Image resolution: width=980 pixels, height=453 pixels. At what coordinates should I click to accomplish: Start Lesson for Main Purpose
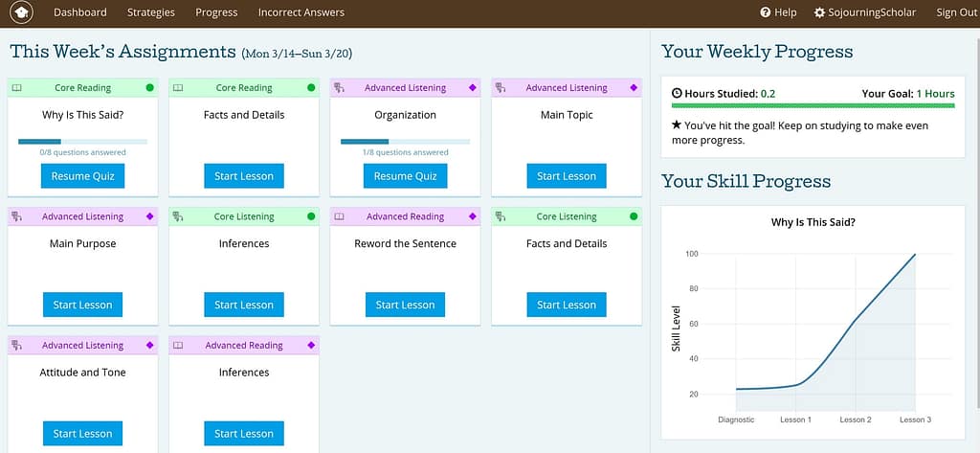point(83,305)
